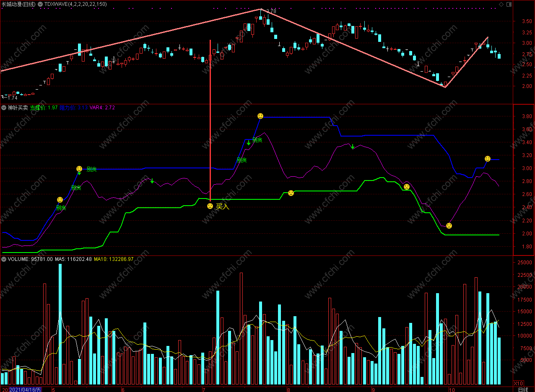Click the MA5: 116202.48 readout
The width and height of the screenshot is (535, 392).
pos(73,259)
